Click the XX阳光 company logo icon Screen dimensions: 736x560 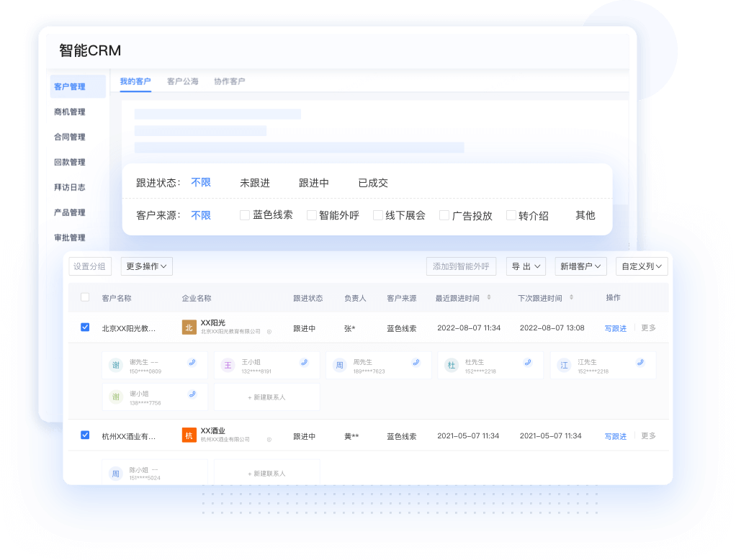[x=189, y=328]
